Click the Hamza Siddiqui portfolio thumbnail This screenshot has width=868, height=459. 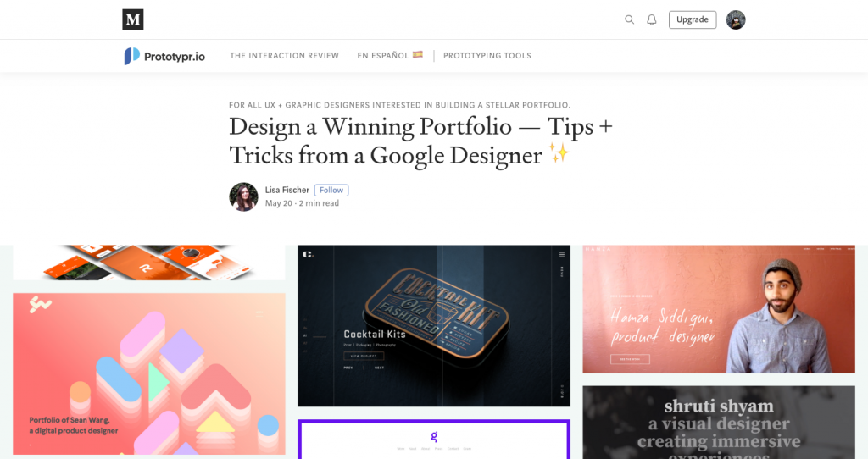point(719,309)
